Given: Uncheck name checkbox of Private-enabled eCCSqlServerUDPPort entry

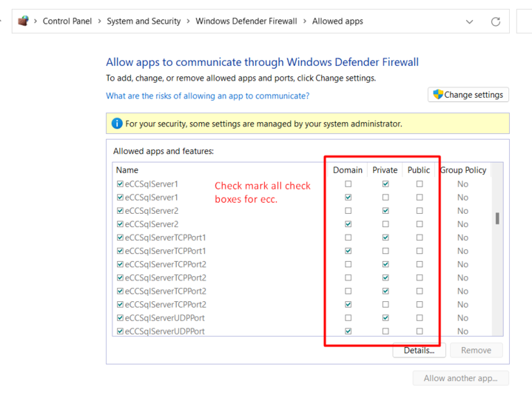Looking at the screenshot, I should 120,318.
